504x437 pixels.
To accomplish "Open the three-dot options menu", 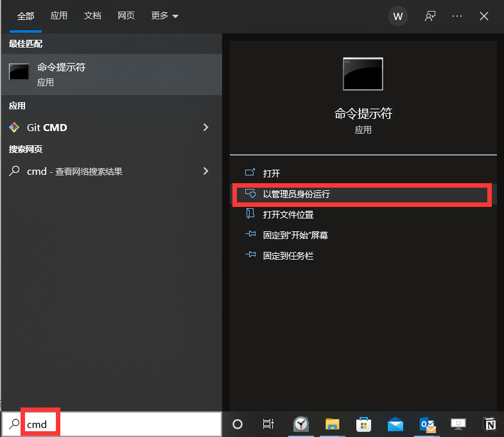I will click(x=457, y=16).
